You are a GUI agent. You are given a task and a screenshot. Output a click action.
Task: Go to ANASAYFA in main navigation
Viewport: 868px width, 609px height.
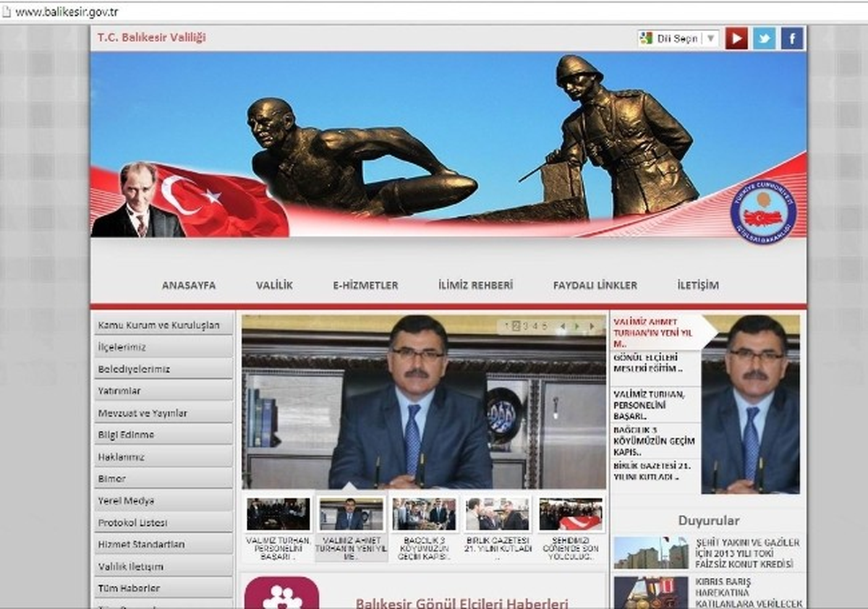click(189, 285)
